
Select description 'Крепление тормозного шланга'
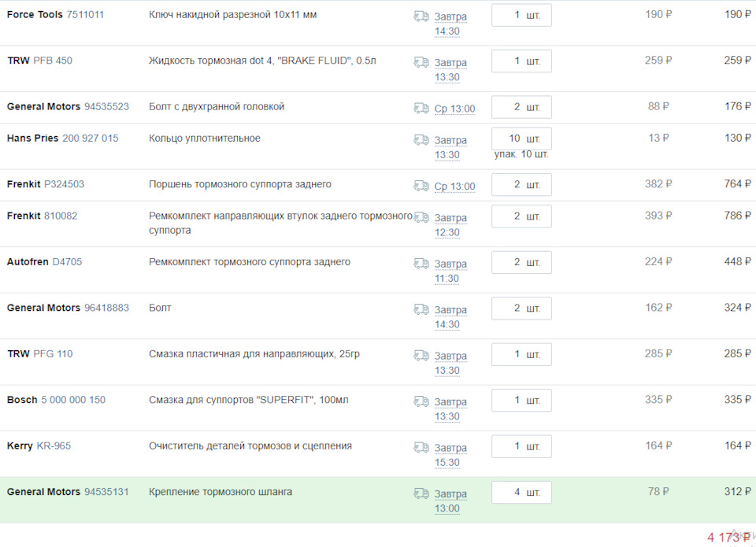pyautogui.click(x=220, y=492)
